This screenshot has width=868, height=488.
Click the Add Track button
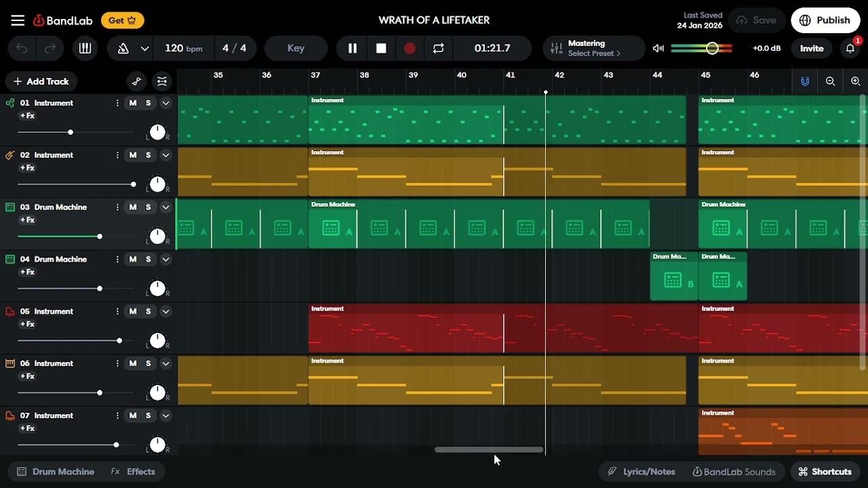point(41,81)
